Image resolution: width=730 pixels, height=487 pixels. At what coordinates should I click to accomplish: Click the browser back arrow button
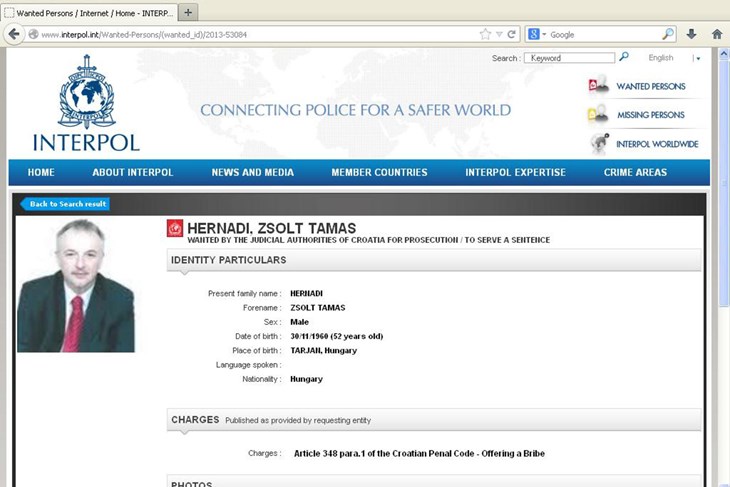pos(14,34)
